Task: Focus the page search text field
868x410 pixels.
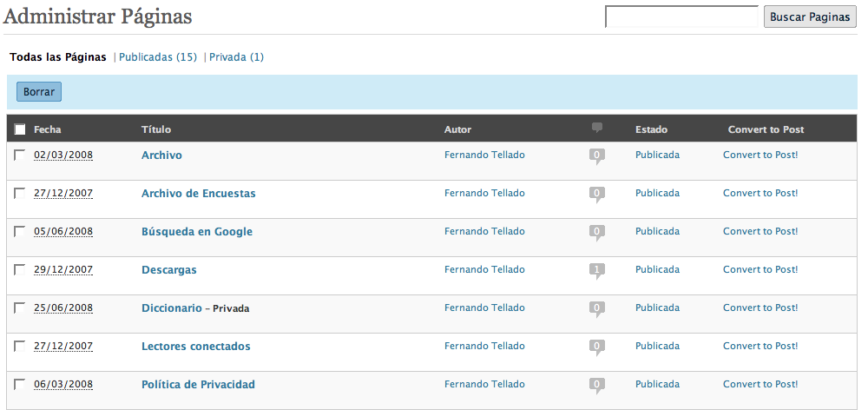Action: [x=681, y=17]
